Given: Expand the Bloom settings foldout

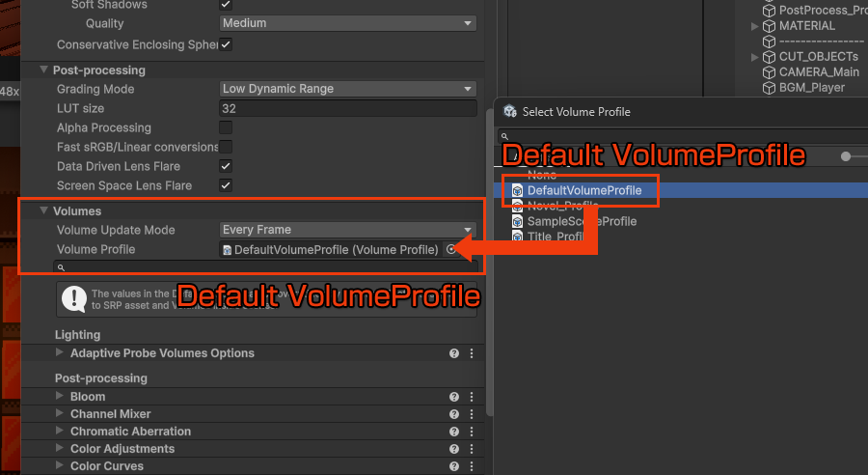Looking at the screenshot, I should click(61, 397).
